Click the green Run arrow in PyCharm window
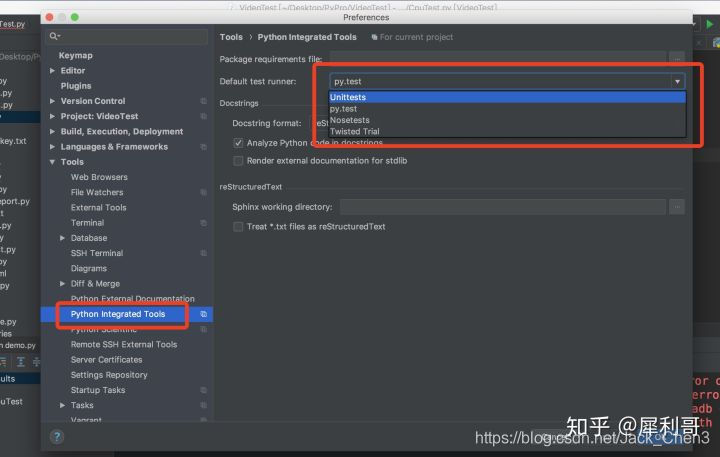This screenshot has width=720, height=457. (x=710, y=24)
